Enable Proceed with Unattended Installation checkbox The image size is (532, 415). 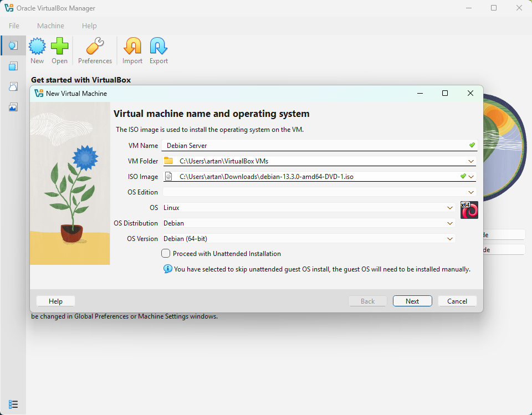coord(166,254)
